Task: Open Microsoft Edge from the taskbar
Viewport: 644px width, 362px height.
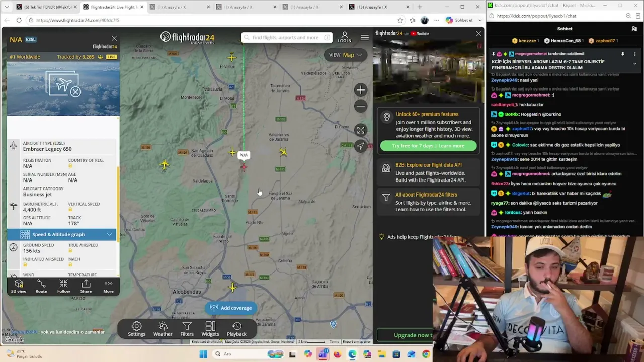Action: point(352,354)
